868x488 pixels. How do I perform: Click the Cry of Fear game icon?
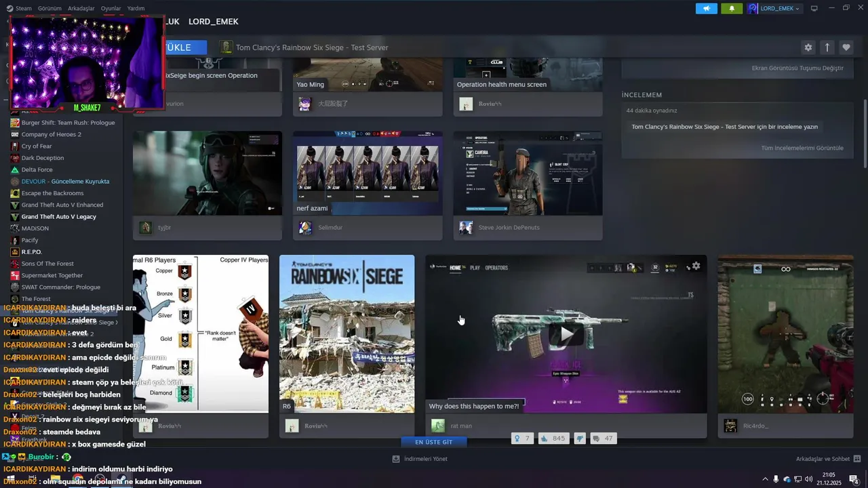(15, 146)
